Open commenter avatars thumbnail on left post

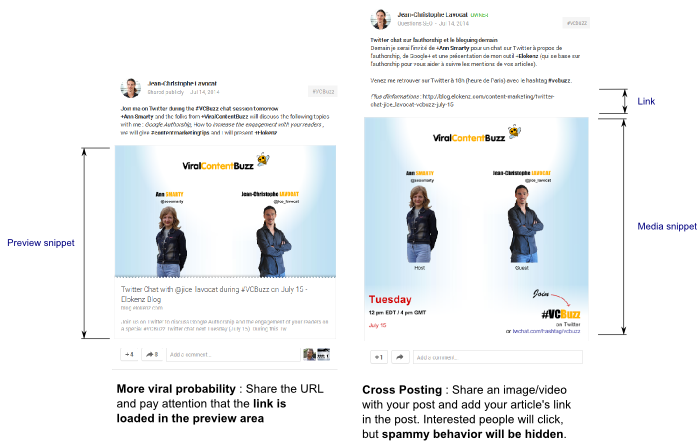(317, 354)
